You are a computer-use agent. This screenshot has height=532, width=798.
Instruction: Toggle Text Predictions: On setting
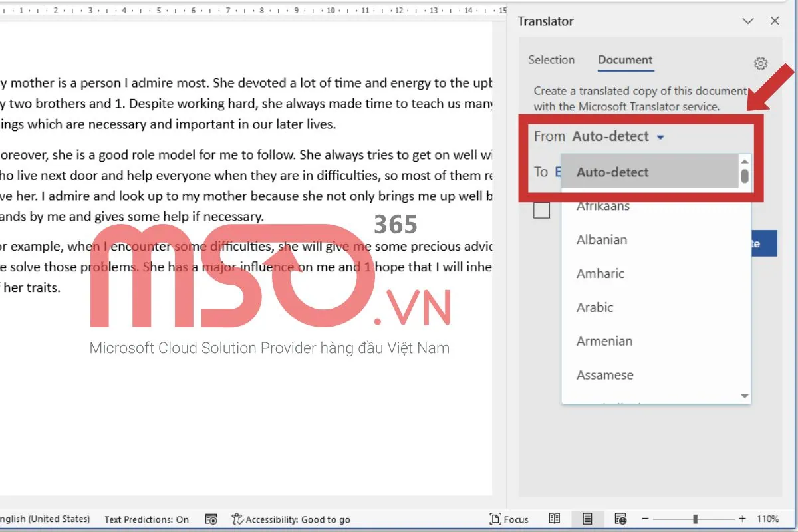146,519
